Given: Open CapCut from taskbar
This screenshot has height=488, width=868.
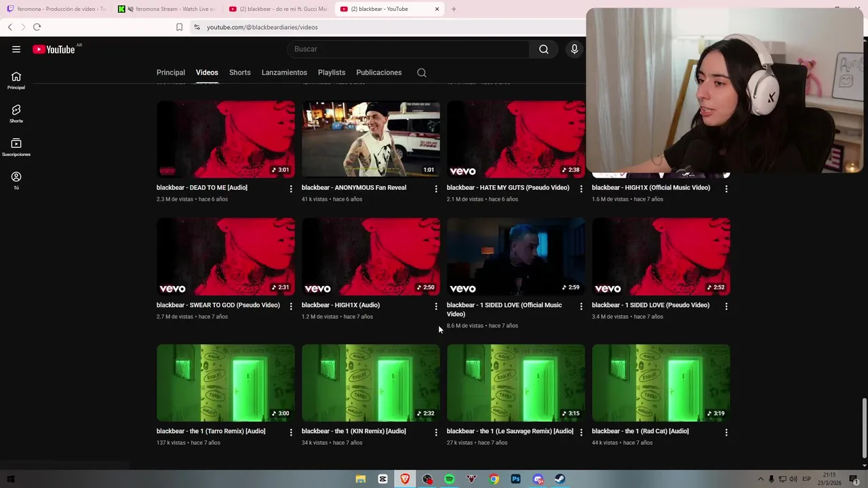Looking at the screenshot, I should point(383,479).
